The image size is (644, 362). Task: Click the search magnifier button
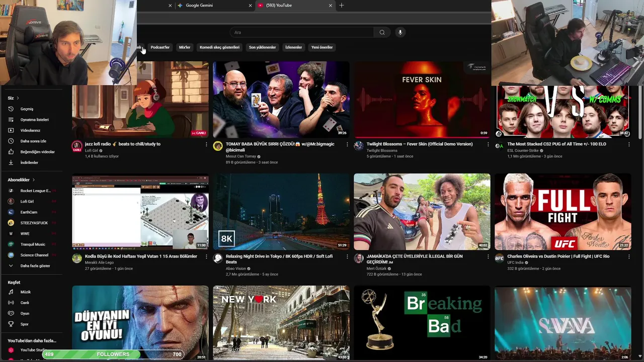(382, 32)
